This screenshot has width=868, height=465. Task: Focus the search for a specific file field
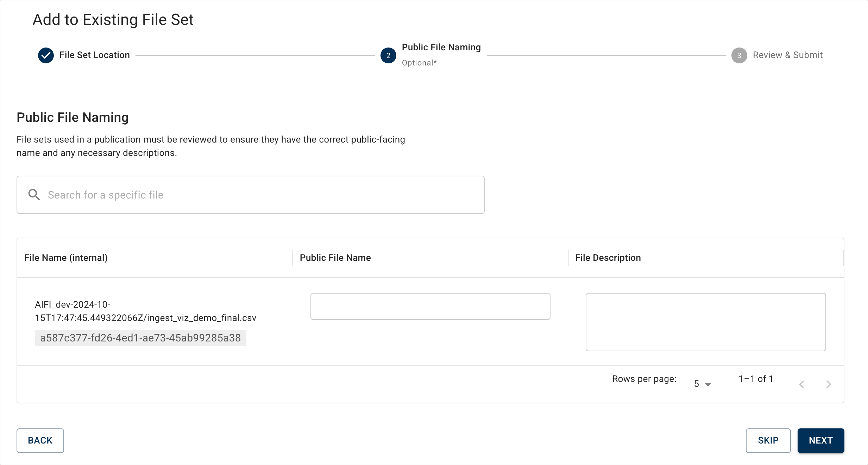[x=260, y=195]
